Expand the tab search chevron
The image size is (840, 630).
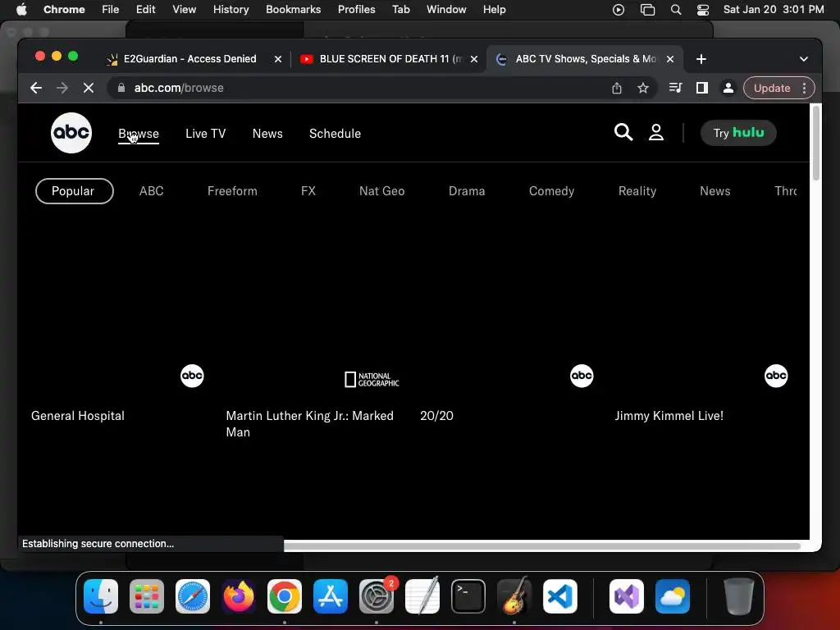[x=804, y=59]
